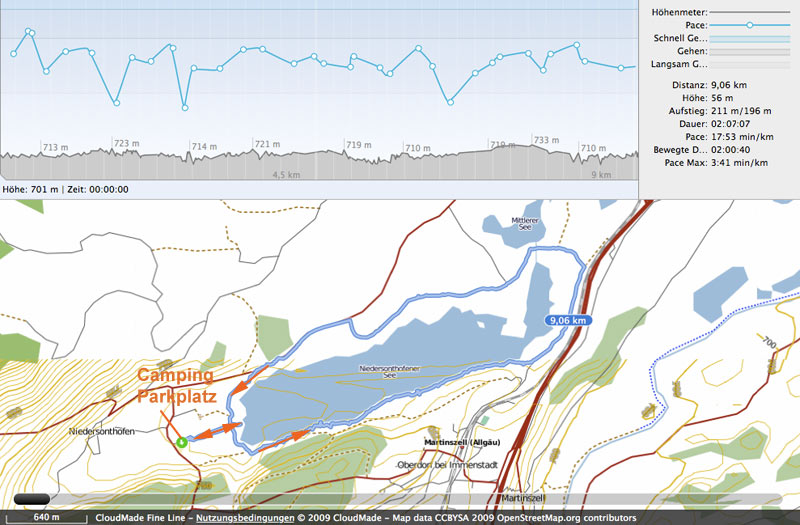Click the green start marker on the map

(181, 442)
